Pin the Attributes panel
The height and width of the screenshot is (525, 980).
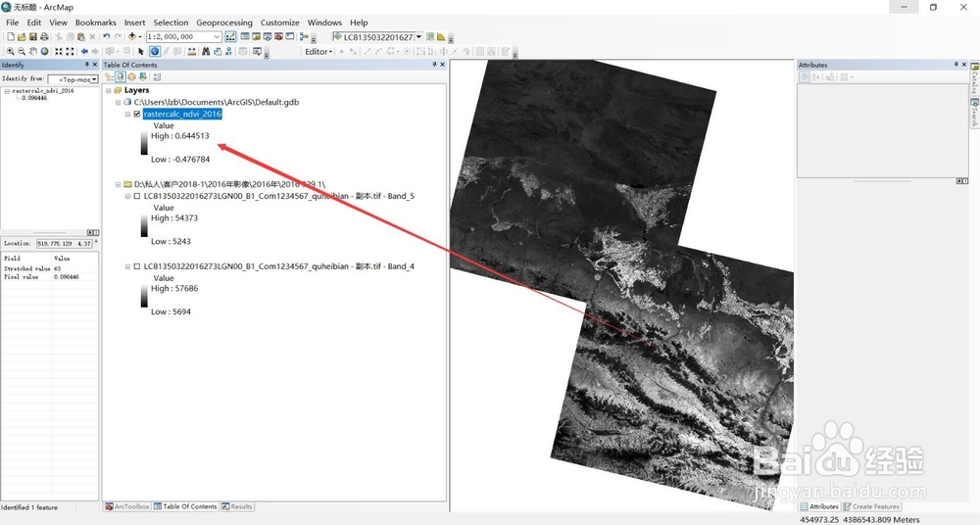[x=955, y=65]
